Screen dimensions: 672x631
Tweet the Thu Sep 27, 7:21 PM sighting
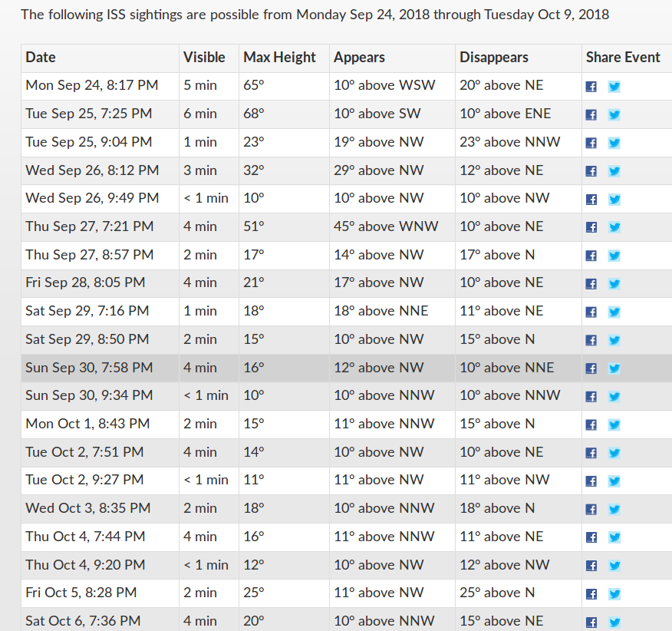[614, 227]
